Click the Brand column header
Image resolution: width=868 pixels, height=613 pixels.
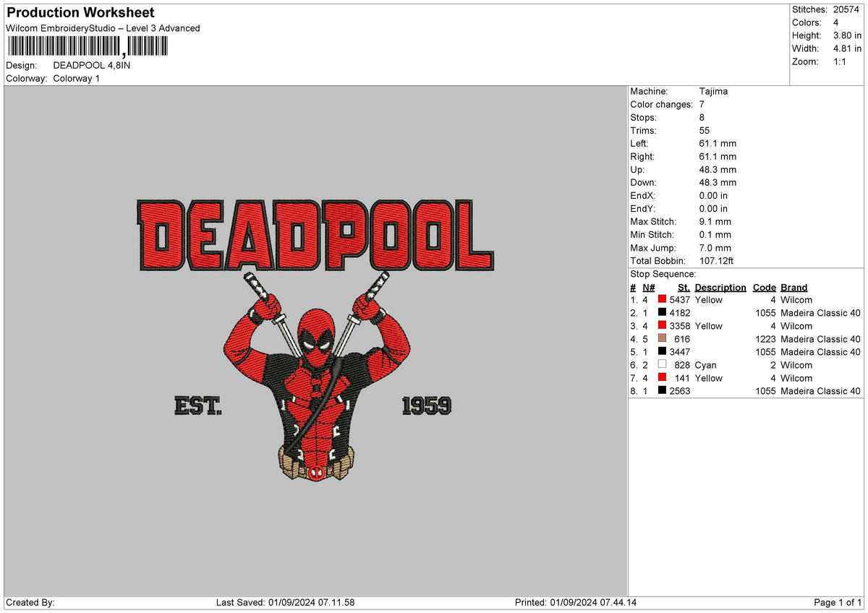[793, 287]
